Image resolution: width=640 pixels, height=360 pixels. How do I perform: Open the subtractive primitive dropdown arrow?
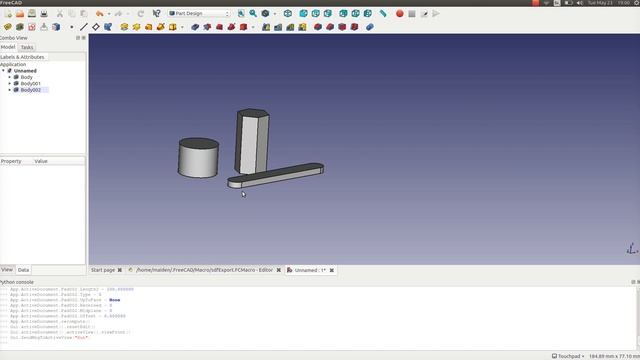(x=253, y=27)
